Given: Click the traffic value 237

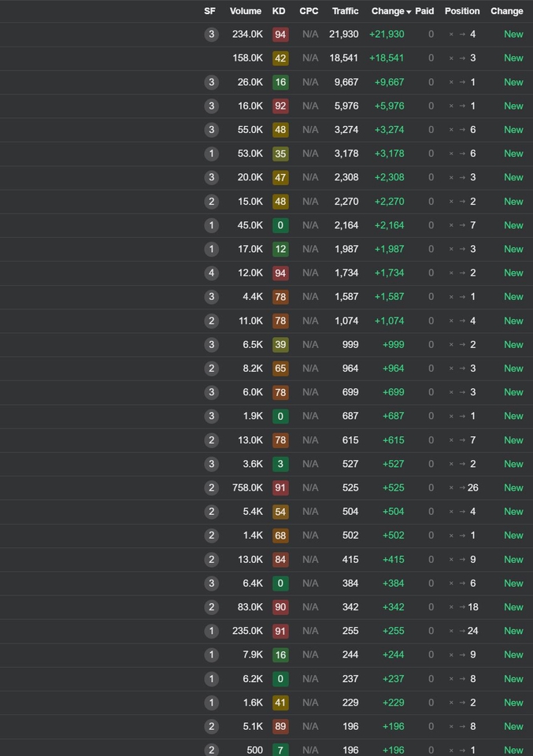Looking at the screenshot, I should [350, 678].
